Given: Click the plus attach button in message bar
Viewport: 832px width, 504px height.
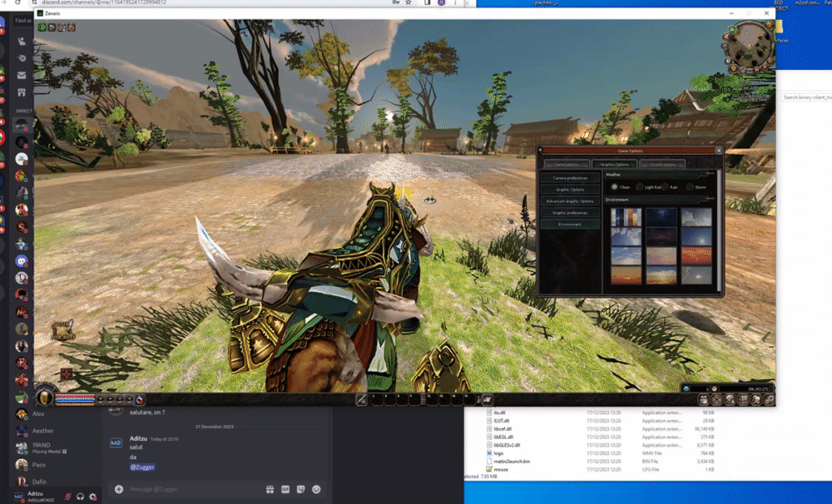Looking at the screenshot, I should pyautogui.click(x=119, y=489).
